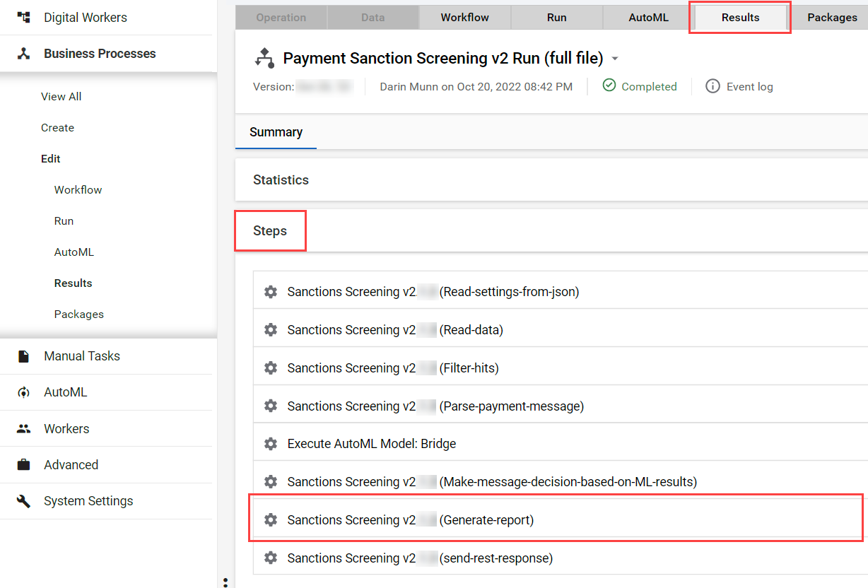
Task: Click the AutoML sidebar icon
Action: coord(23,392)
